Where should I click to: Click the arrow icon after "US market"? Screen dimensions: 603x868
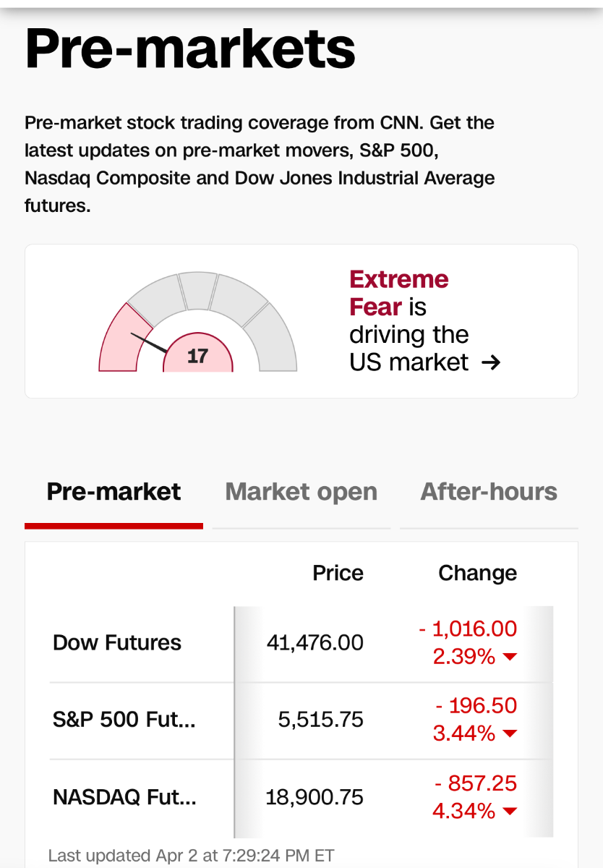pos(490,362)
